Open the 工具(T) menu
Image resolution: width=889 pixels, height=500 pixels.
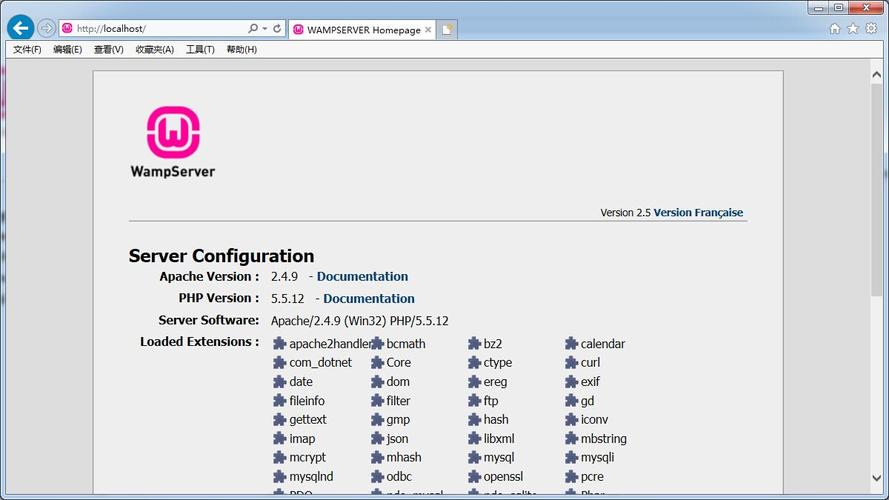click(x=200, y=49)
